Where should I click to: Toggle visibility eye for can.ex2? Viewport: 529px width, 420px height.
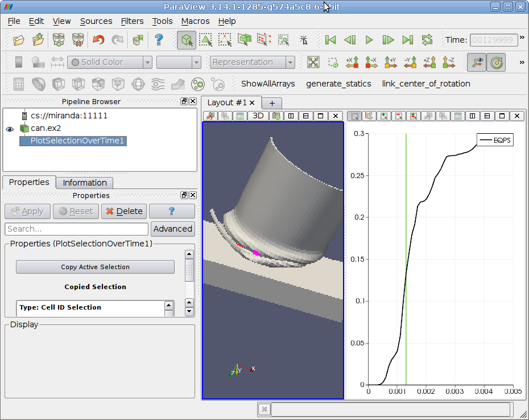tap(10, 129)
